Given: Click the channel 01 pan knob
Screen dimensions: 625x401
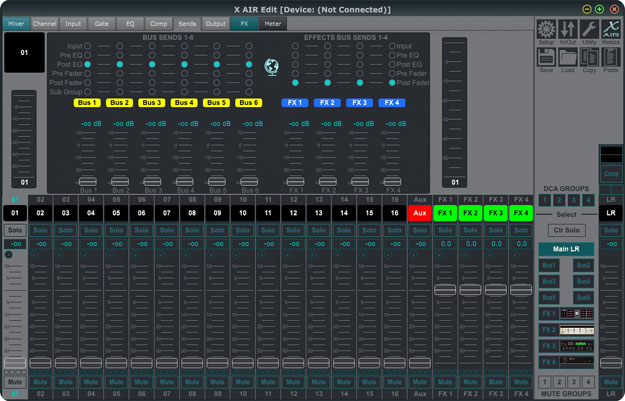Looking at the screenshot, I should tap(8, 255).
